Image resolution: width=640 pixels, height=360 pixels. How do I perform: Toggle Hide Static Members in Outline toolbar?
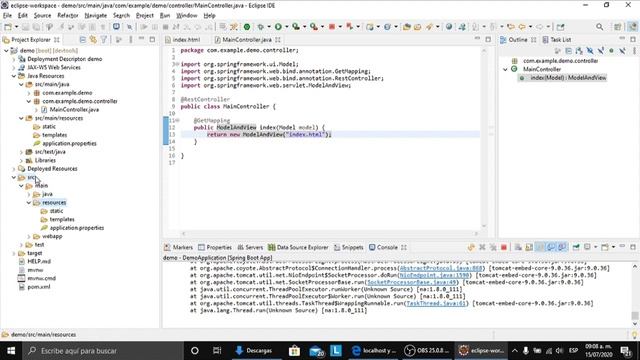point(600,51)
